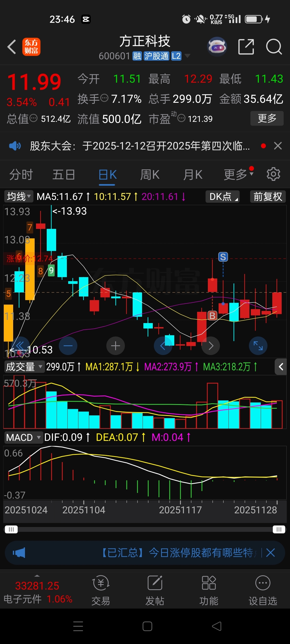Tap the current price 11.99
Viewport: 290px width, 644px height.
34,82
